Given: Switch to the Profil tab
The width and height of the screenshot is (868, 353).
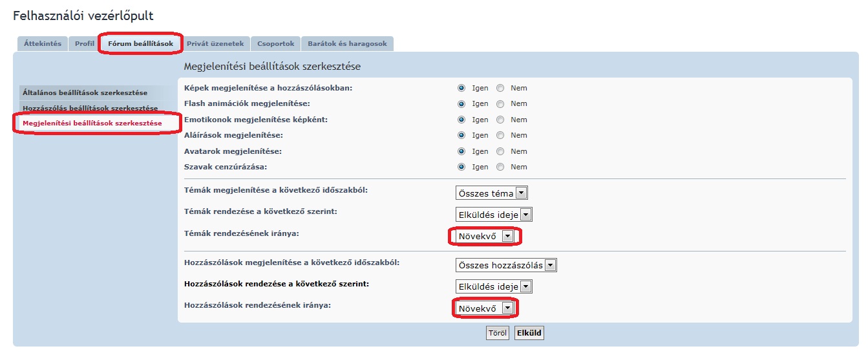Looking at the screenshot, I should 84,44.
